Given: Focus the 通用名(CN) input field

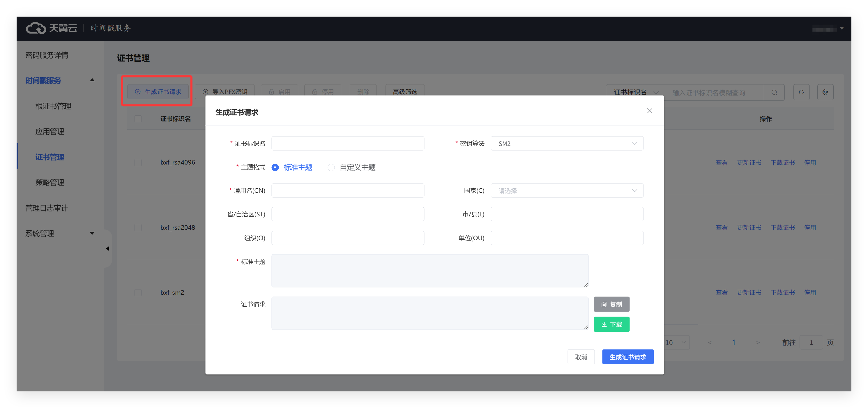Looking at the screenshot, I should tap(347, 191).
